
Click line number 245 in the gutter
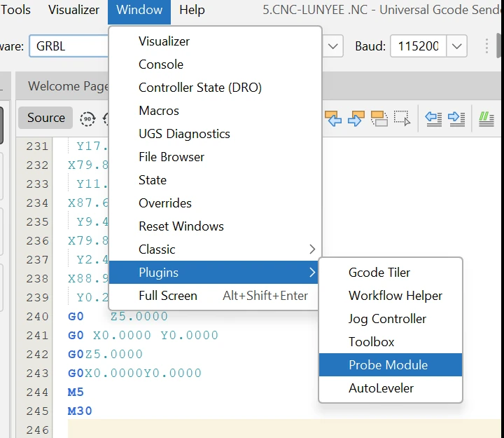tap(37, 411)
